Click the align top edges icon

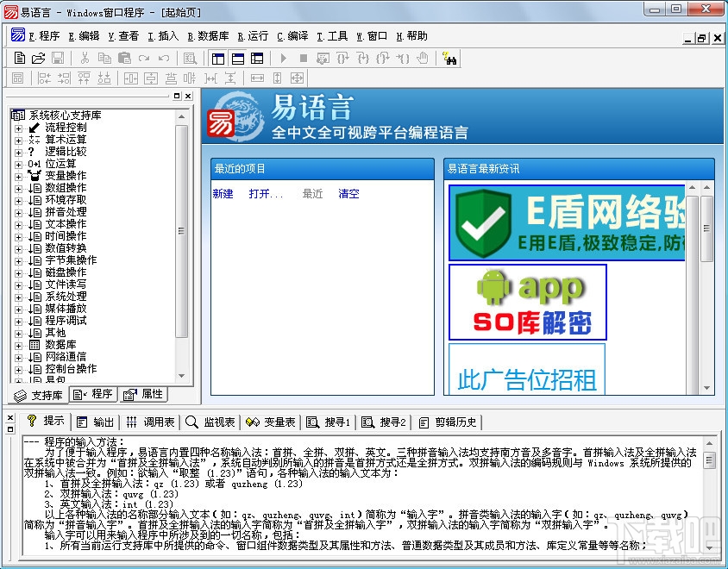pyautogui.click(x=84, y=78)
